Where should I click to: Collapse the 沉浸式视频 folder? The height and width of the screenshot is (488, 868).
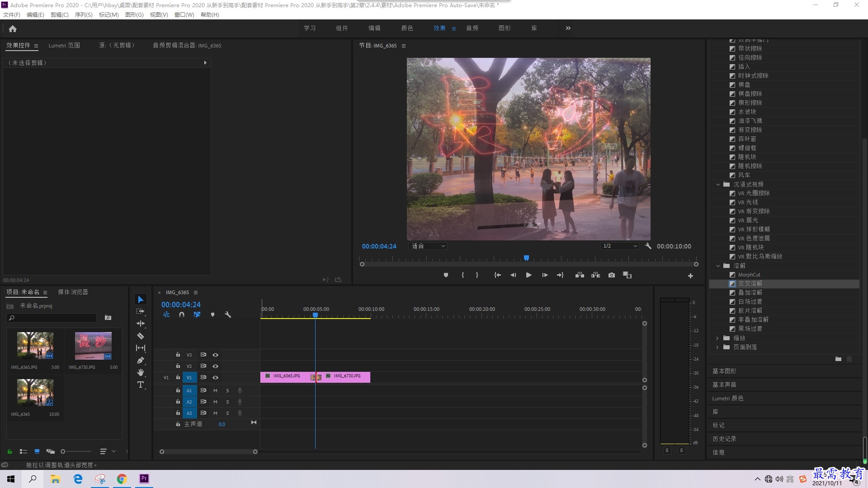coord(718,184)
